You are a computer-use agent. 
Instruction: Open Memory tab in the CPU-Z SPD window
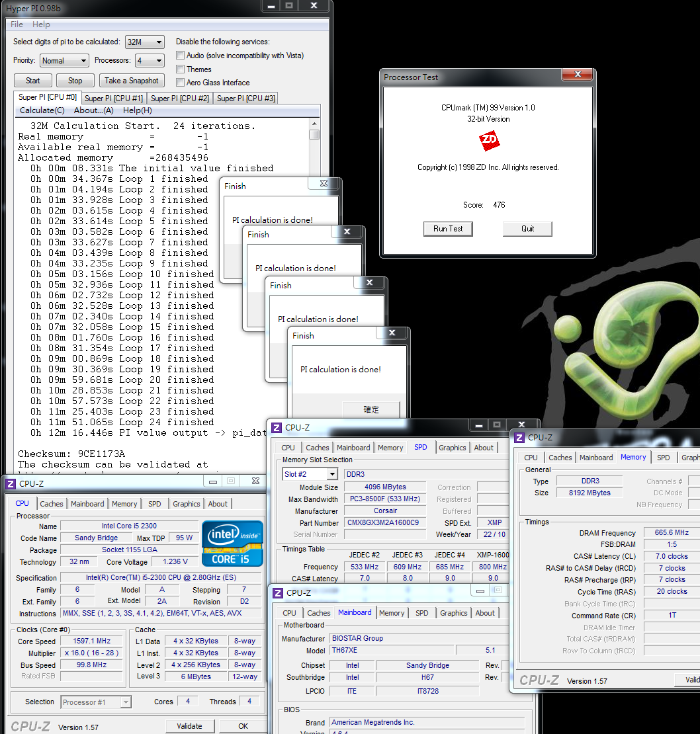click(x=390, y=448)
